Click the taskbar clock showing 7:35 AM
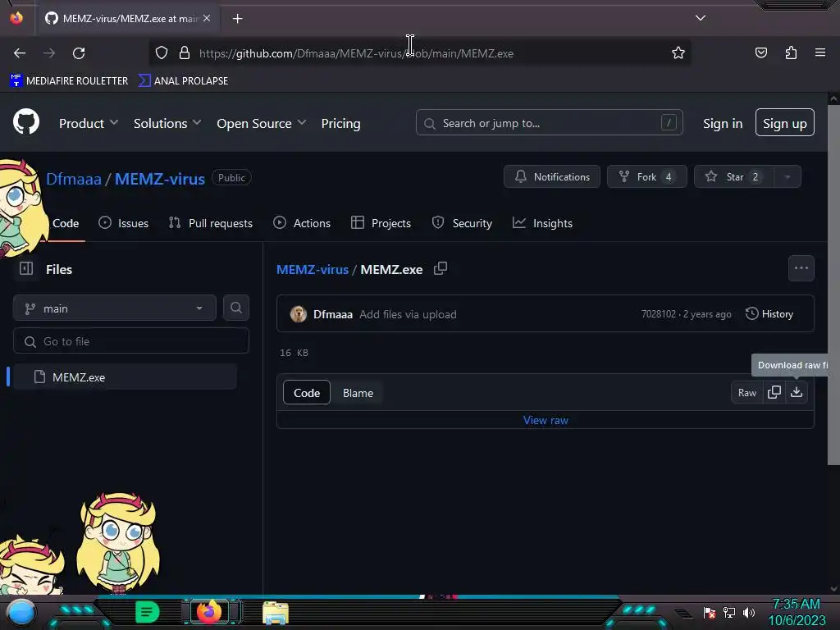 point(796,612)
